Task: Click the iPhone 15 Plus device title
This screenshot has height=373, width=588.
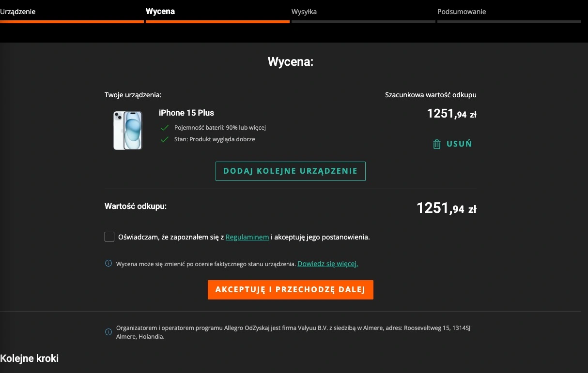Action: 186,113
